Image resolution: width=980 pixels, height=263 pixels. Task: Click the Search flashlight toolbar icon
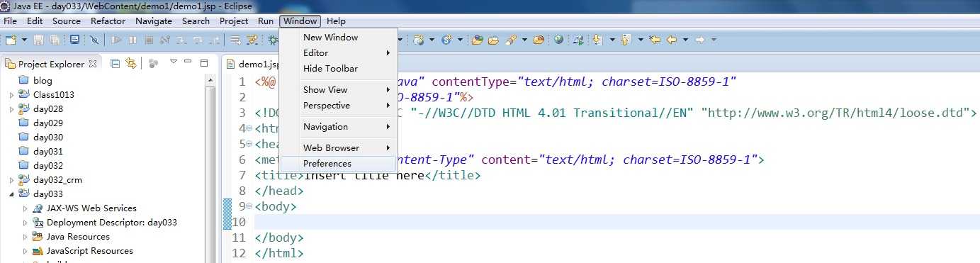(x=511, y=40)
